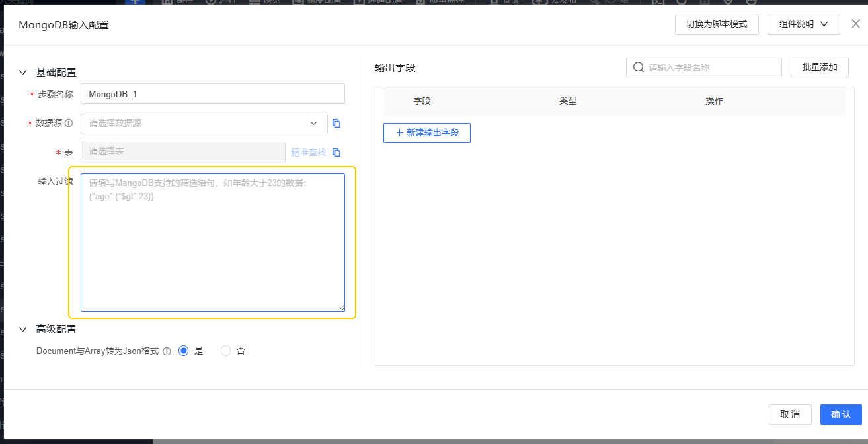Click the 确认 button
Screen dimensions: 868x444
[x=841, y=415]
